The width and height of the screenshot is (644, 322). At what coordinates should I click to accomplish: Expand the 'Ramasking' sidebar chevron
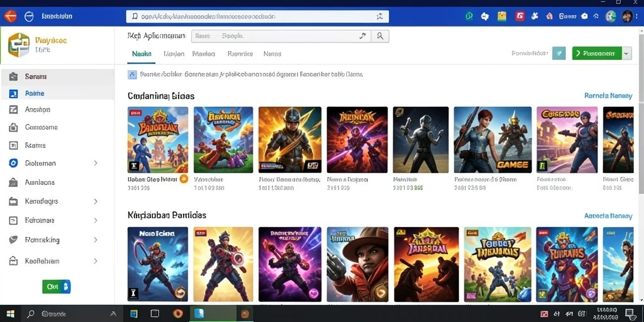pyautogui.click(x=96, y=240)
